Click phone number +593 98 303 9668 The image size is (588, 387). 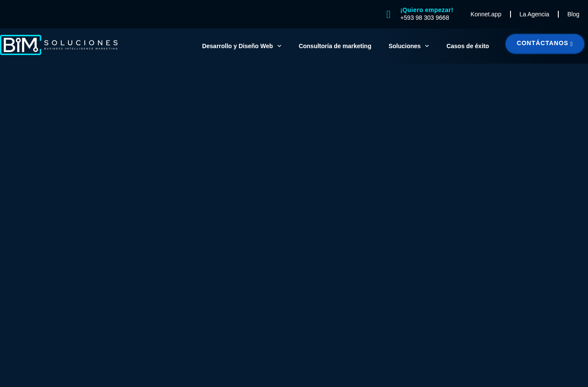tap(424, 18)
